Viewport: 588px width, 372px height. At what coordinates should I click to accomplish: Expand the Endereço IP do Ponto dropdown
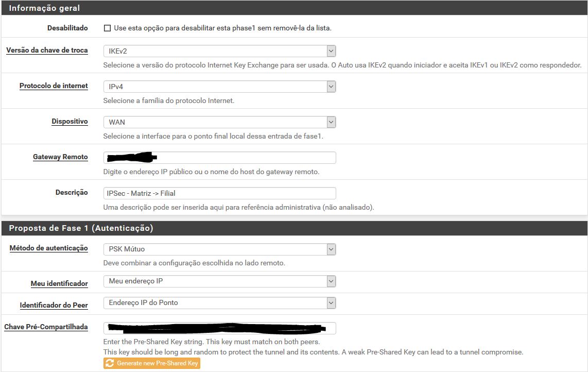(219, 302)
